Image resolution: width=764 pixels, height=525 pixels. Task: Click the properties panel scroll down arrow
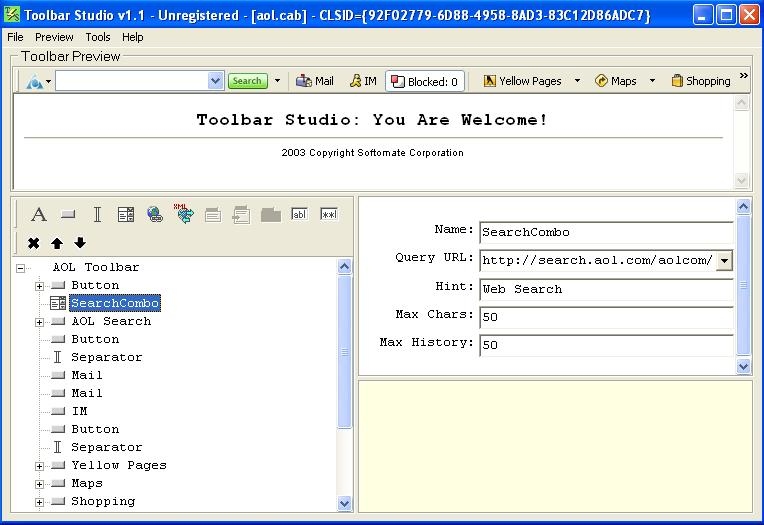(x=743, y=366)
